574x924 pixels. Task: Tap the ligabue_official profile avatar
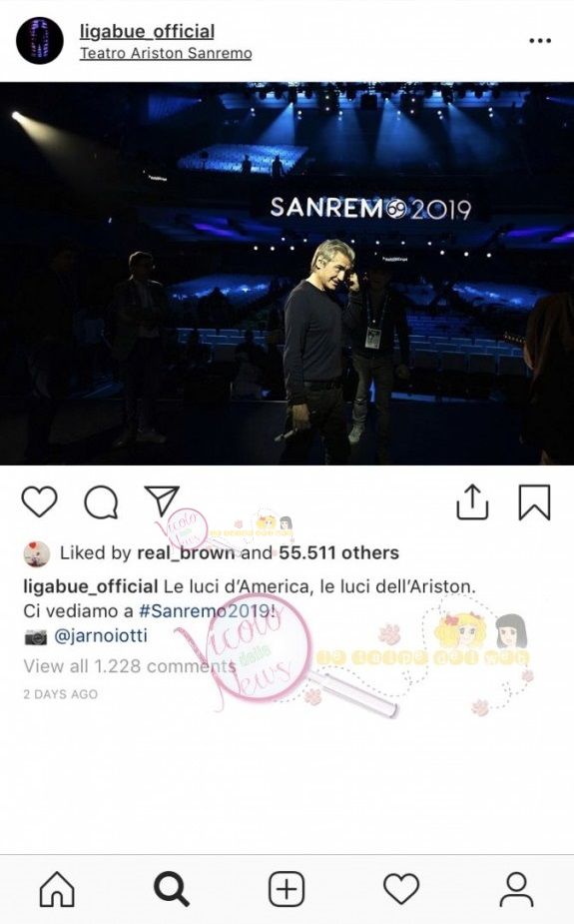40,40
